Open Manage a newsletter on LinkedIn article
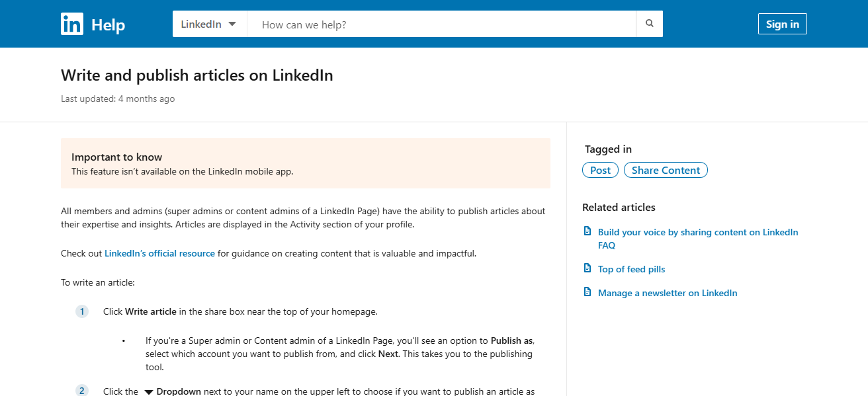The image size is (868, 396). tap(668, 293)
